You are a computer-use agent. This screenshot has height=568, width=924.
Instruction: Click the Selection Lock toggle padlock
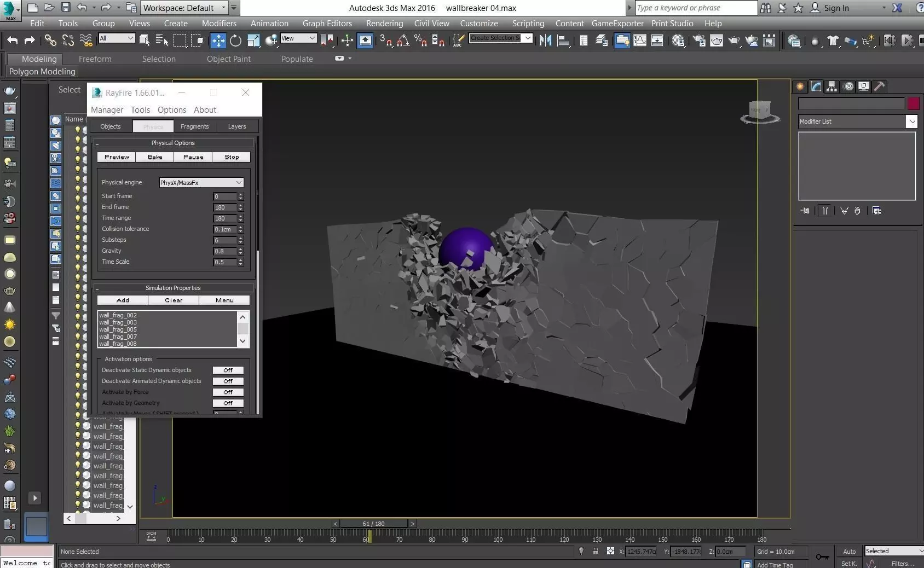[x=596, y=551]
